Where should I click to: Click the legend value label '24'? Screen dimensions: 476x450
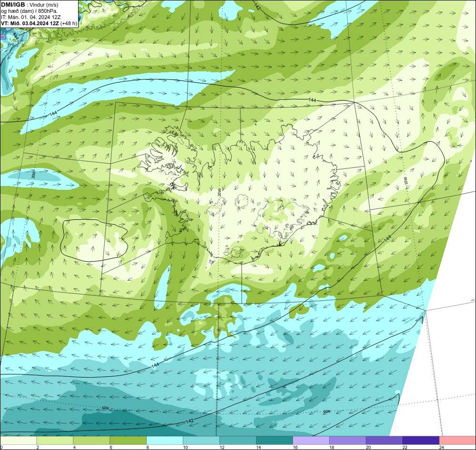click(442, 447)
